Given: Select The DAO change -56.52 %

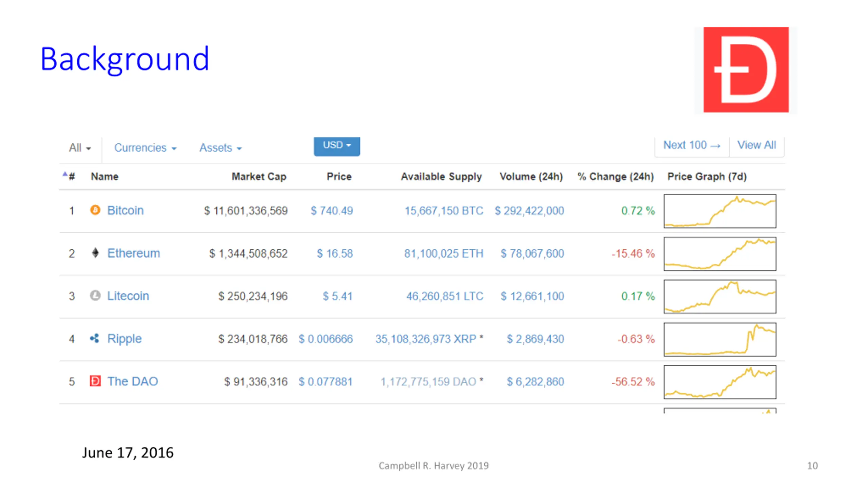Looking at the screenshot, I should tap(633, 382).
